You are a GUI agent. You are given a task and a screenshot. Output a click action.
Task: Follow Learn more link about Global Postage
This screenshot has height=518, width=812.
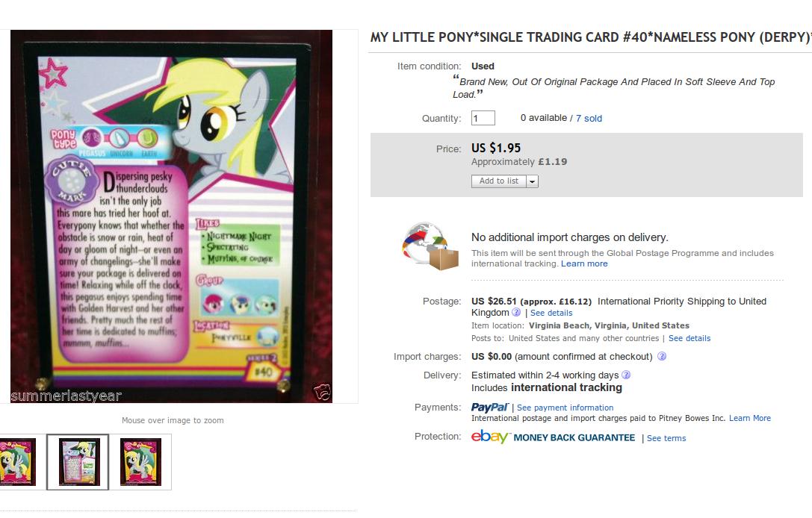584,264
